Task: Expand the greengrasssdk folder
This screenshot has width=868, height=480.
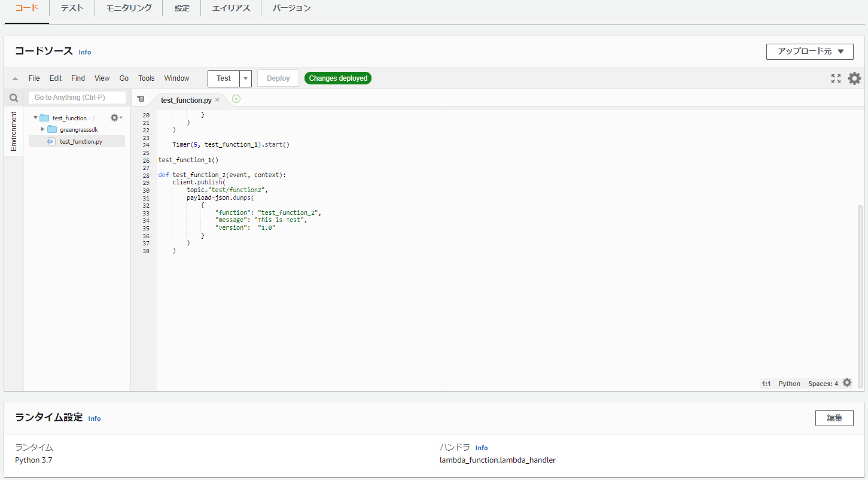Action: point(42,129)
